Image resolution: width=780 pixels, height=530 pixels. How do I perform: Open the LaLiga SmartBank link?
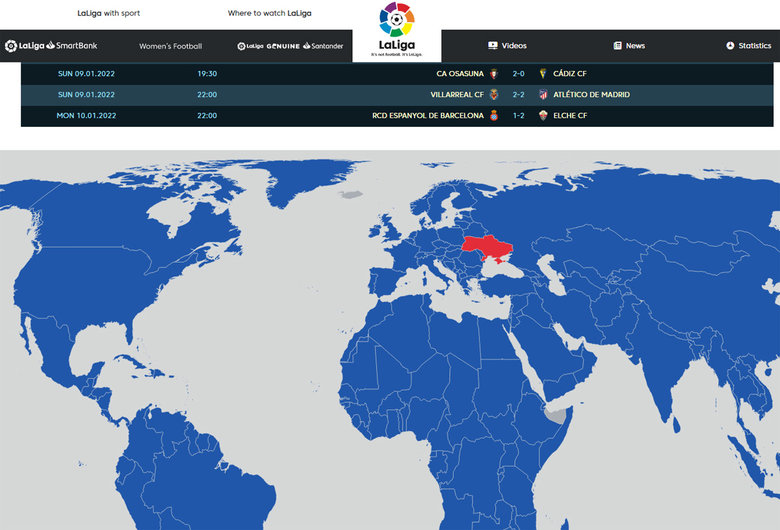coord(51,46)
